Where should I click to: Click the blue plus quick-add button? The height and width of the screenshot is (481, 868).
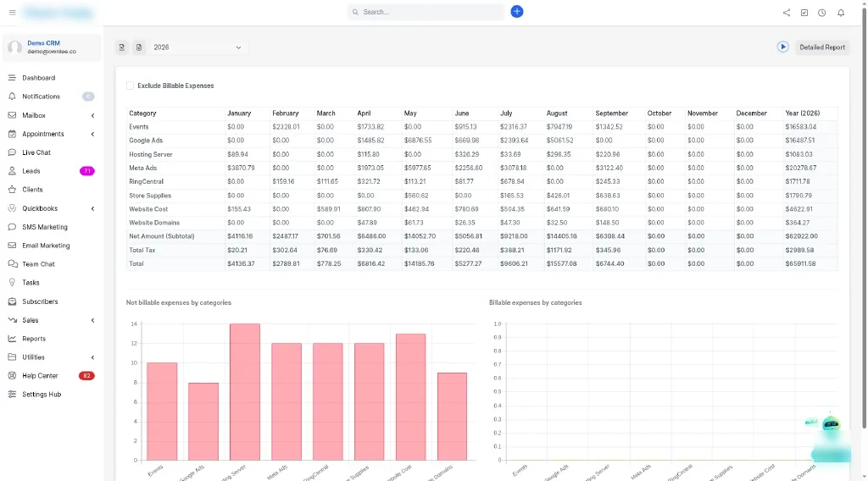[x=516, y=12]
